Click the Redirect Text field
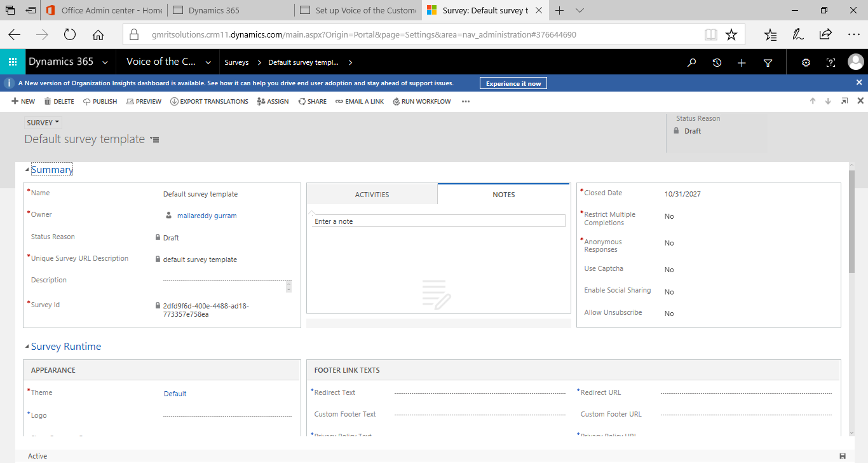This screenshot has height=463, width=868. (x=480, y=393)
